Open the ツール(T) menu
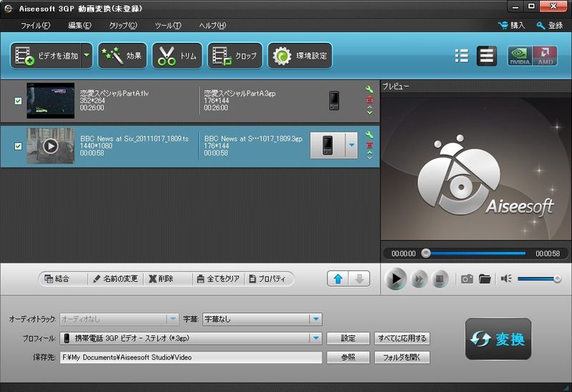572x392 pixels. pyautogui.click(x=168, y=25)
